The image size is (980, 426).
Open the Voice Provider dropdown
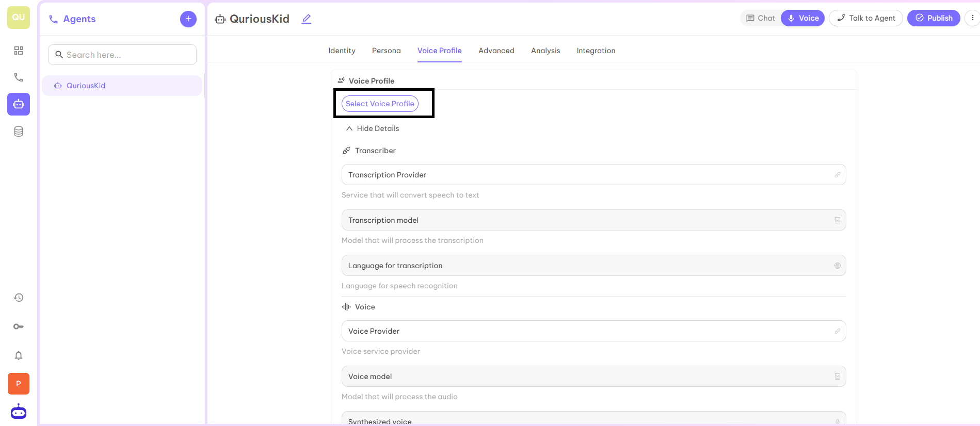click(593, 331)
